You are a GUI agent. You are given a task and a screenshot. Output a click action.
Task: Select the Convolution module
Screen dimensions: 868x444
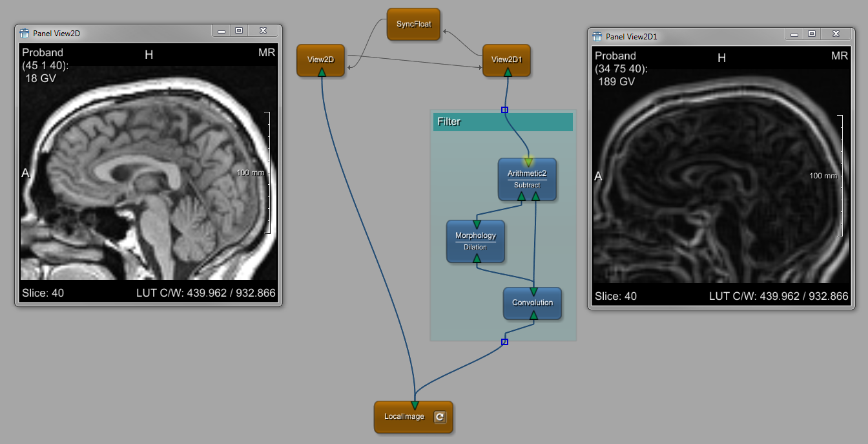pyautogui.click(x=532, y=302)
